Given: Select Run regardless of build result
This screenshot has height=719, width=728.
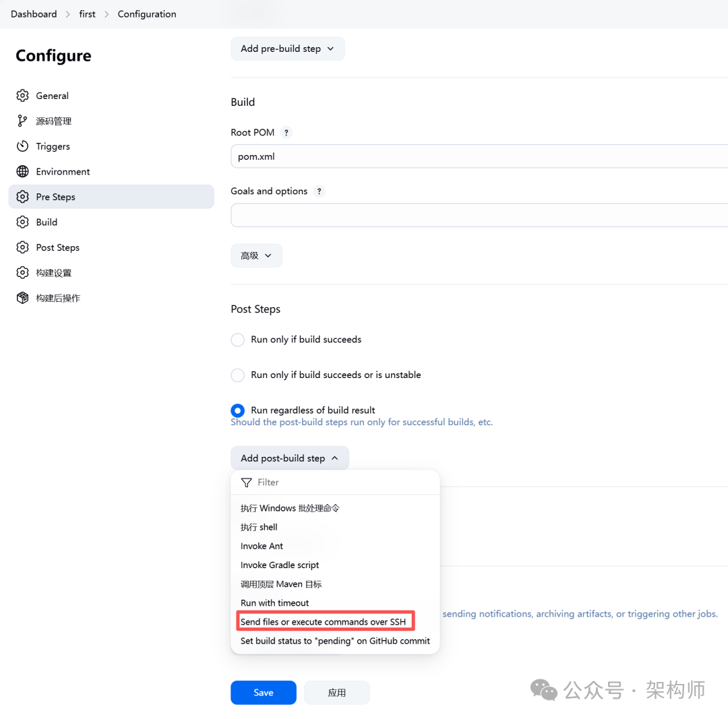Looking at the screenshot, I should (x=238, y=410).
